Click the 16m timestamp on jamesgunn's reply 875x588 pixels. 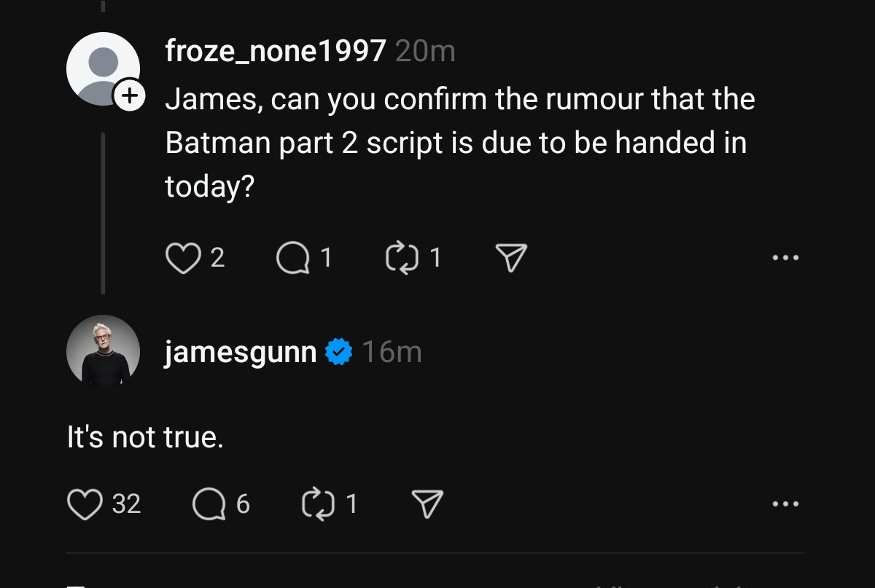tap(392, 353)
